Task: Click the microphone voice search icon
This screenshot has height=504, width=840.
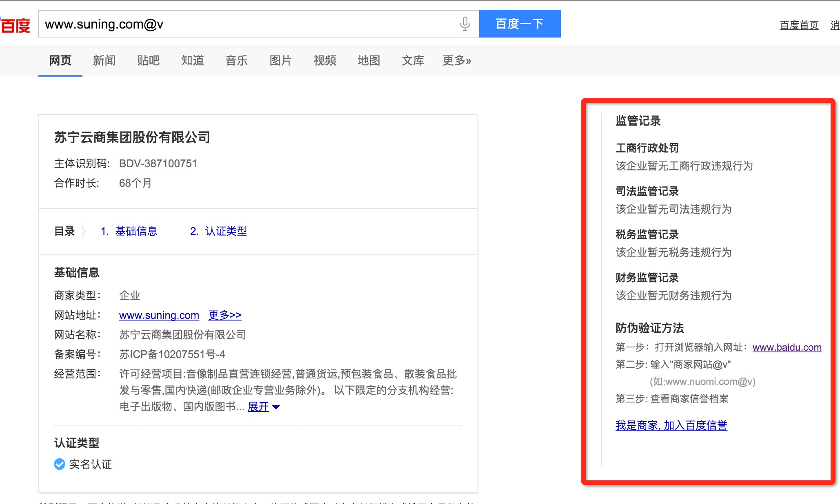Action: [465, 24]
